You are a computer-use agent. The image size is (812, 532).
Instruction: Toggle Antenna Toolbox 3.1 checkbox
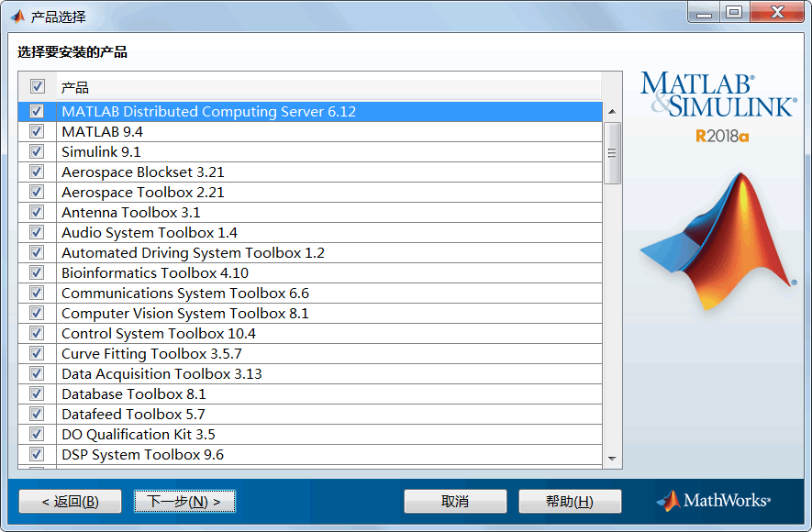(37, 212)
